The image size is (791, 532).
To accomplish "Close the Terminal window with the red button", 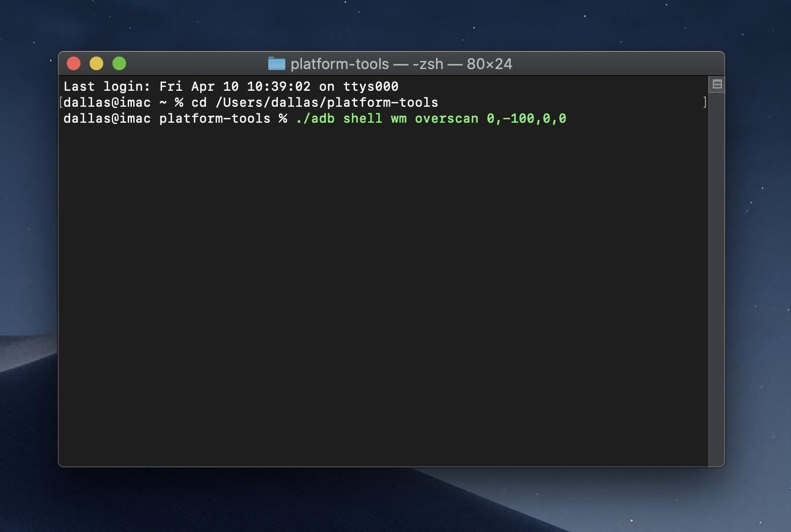I will [x=74, y=63].
